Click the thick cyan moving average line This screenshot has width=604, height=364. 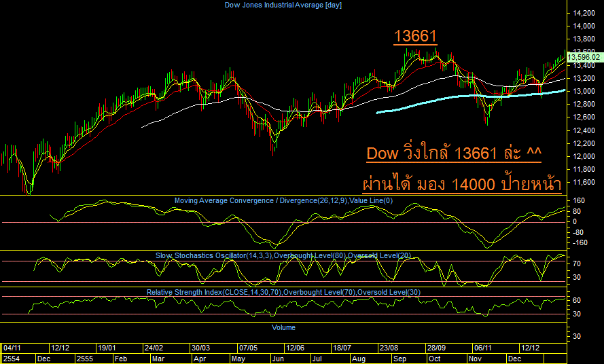470,96
